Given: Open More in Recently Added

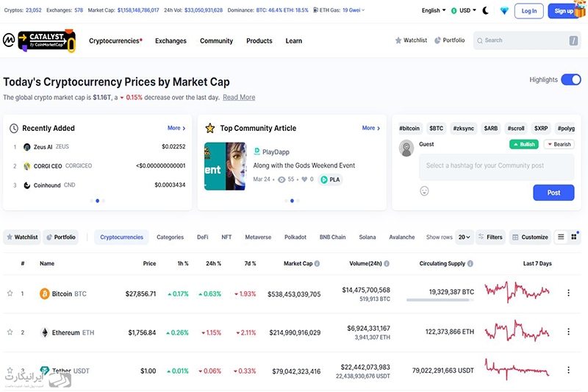Looking at the screenshot, I should [176, 128].
